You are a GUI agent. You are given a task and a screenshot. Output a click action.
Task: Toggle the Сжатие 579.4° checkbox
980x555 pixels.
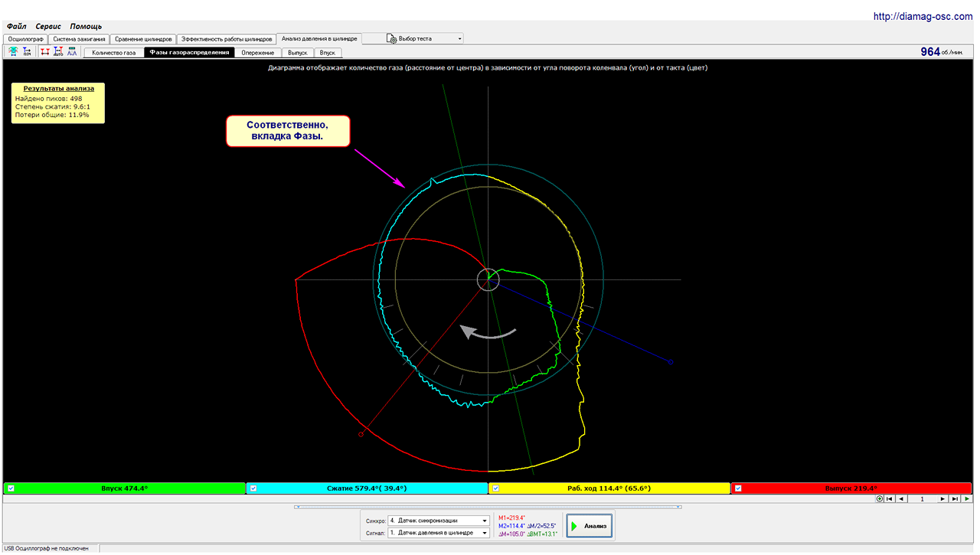click(x=253, y=488)
